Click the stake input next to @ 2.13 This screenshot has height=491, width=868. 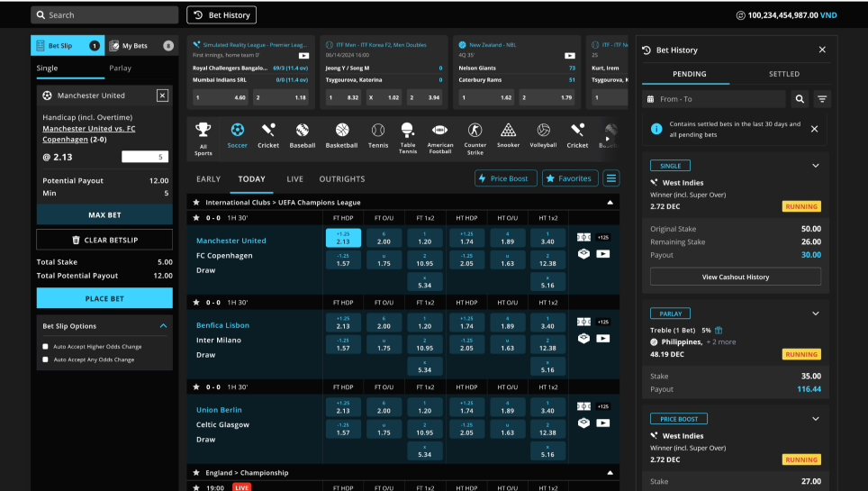point(145,157)
